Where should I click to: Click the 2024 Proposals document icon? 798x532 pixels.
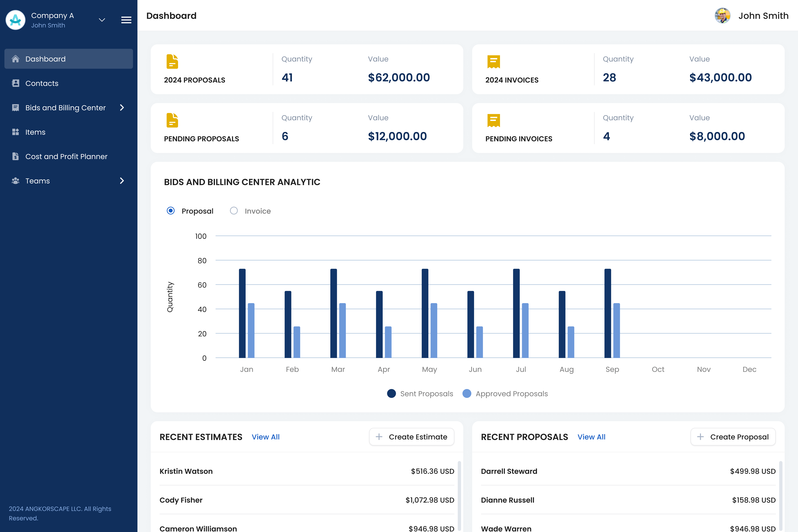pyautogui.click(x=172, y=62)
